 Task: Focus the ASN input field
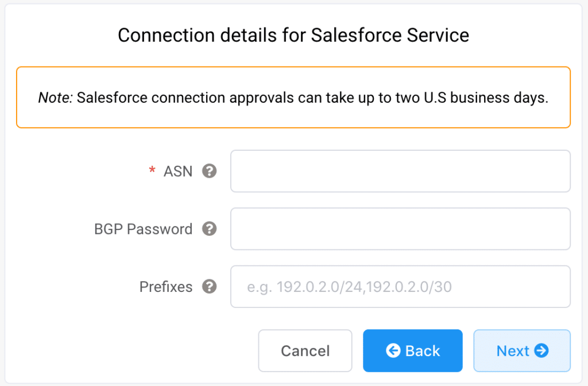400,171
